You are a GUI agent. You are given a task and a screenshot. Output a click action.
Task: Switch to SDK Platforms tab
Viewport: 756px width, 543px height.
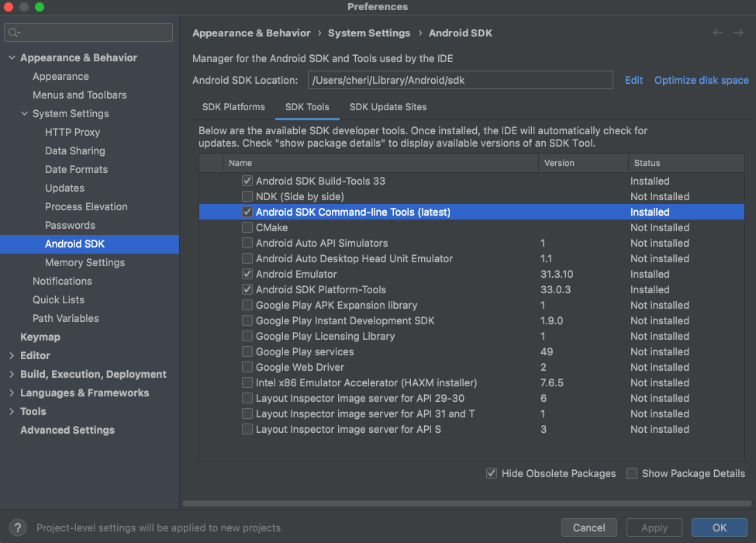(233, 107)
